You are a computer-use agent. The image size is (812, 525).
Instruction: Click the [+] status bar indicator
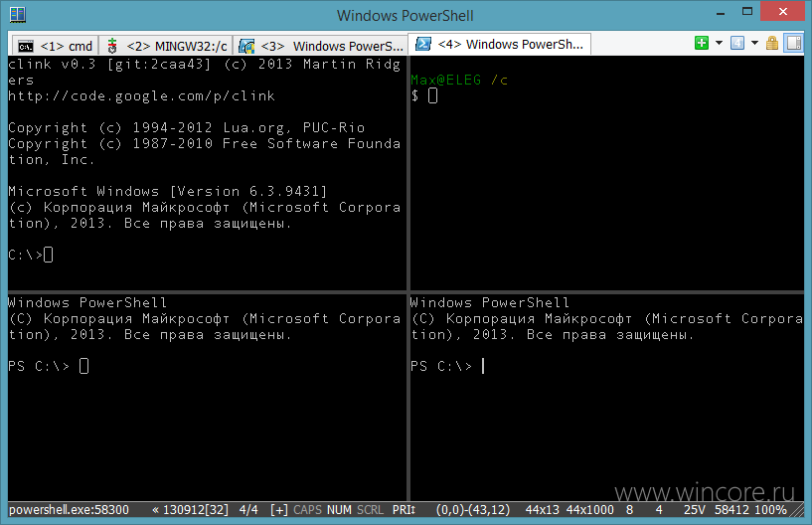point(279,510)
